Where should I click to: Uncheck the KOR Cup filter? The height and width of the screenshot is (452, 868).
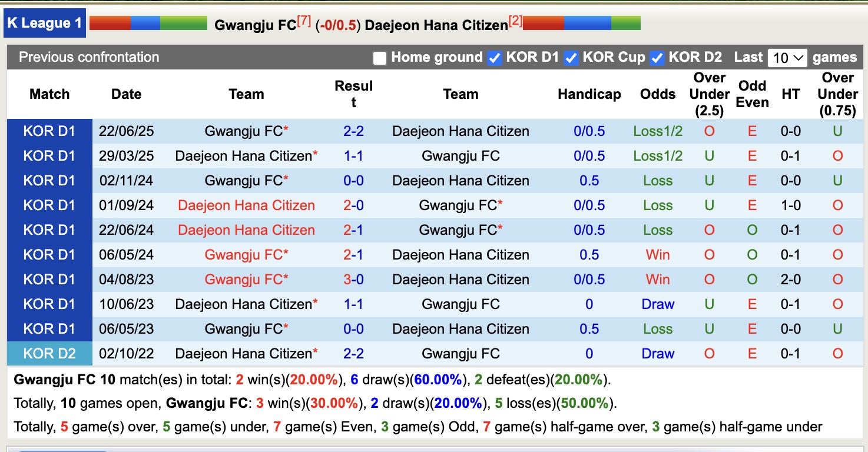570,58
